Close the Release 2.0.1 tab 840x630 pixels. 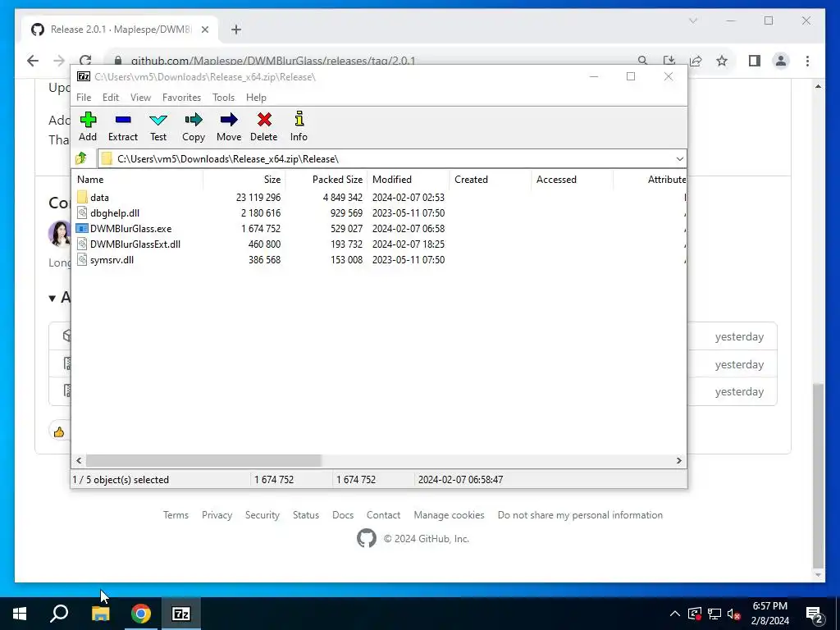point(204,30)
